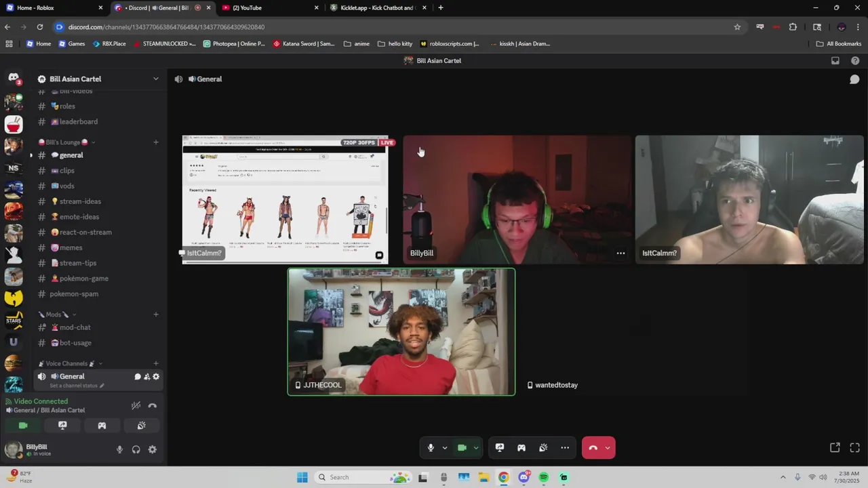Viewport: 868px width, 488px height.
Task: Open the Wu-Tang yellow server icon
Action: coord(14,298)
